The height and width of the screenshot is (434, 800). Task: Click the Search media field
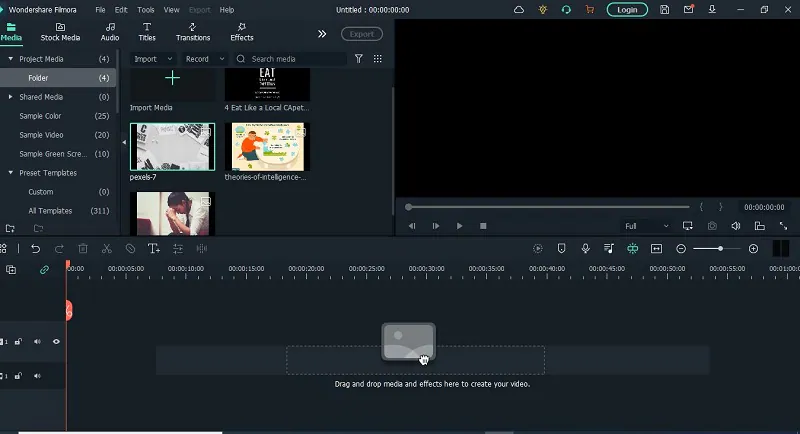point(290,59)
